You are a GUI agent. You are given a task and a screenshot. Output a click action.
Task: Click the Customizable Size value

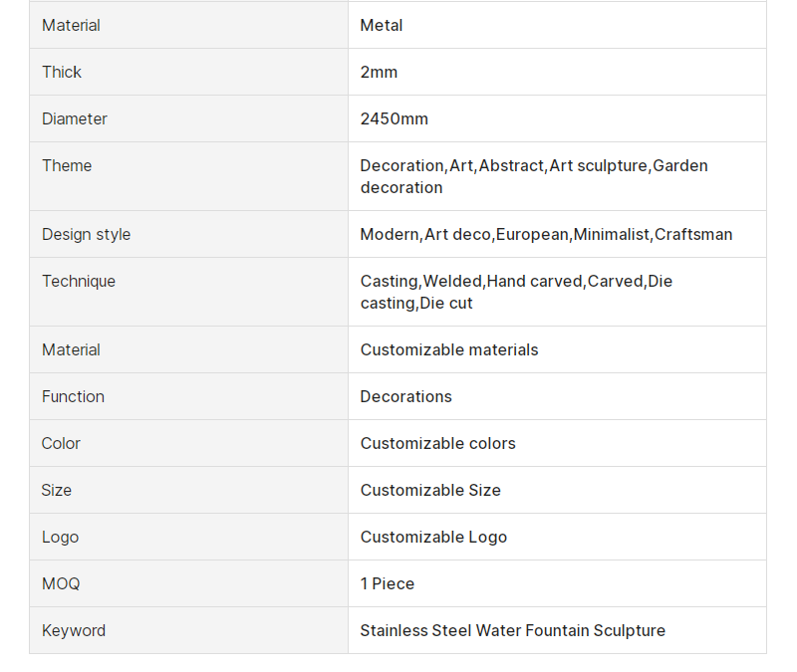430,490
